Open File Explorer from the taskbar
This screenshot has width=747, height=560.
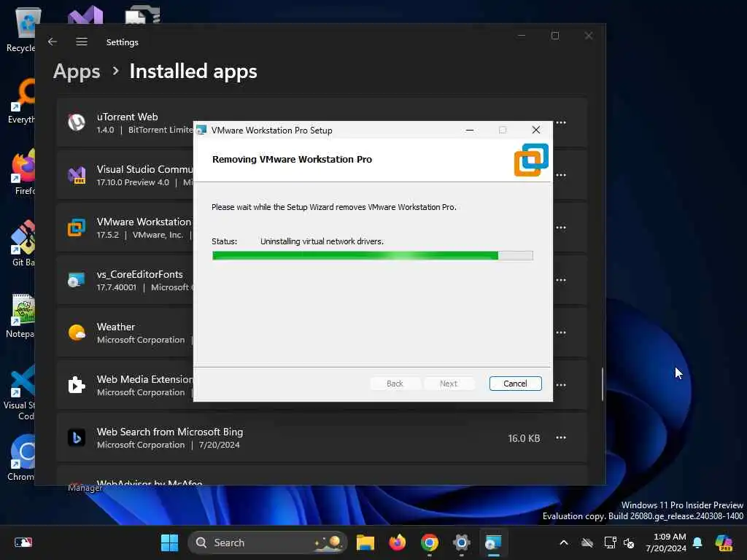pyautogui.click(x=365, y=542)
